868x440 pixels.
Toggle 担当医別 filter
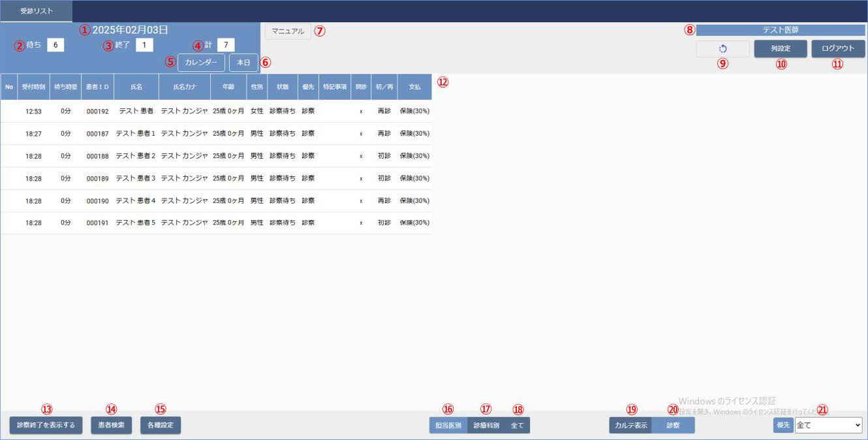[x=448, y=426]
